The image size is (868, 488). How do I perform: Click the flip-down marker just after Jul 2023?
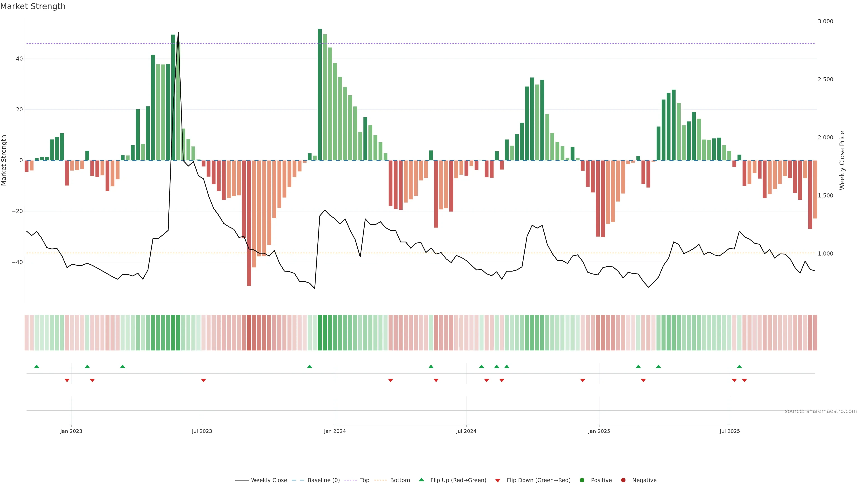pyautogui.click(x=203, y=380)
